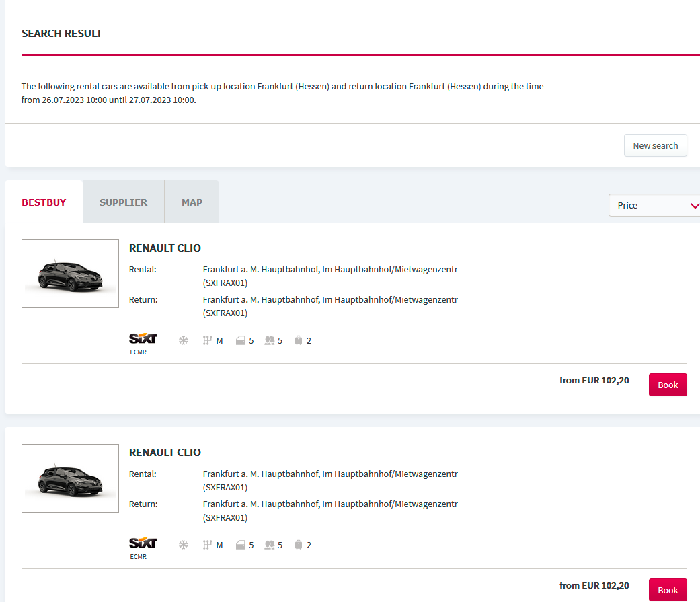The image size is (700, 602).
Task: Open second Renault Clio car thumbnail
Action: [x=70, y=478]
